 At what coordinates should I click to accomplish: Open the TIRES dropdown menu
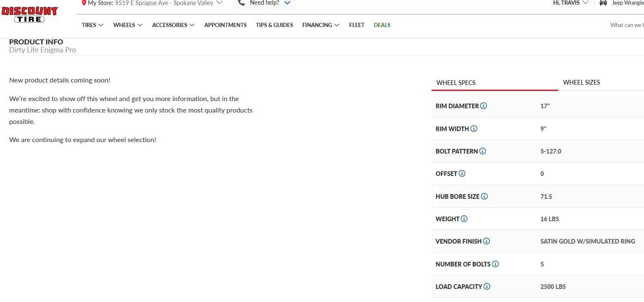pos(92,25)
